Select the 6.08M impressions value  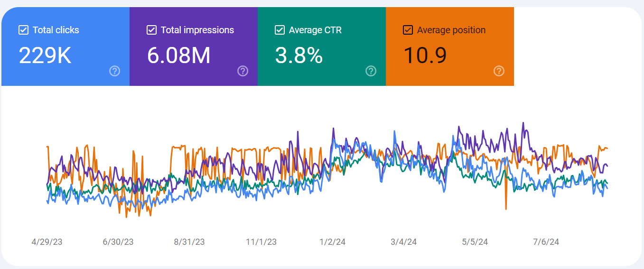(179, 56)
